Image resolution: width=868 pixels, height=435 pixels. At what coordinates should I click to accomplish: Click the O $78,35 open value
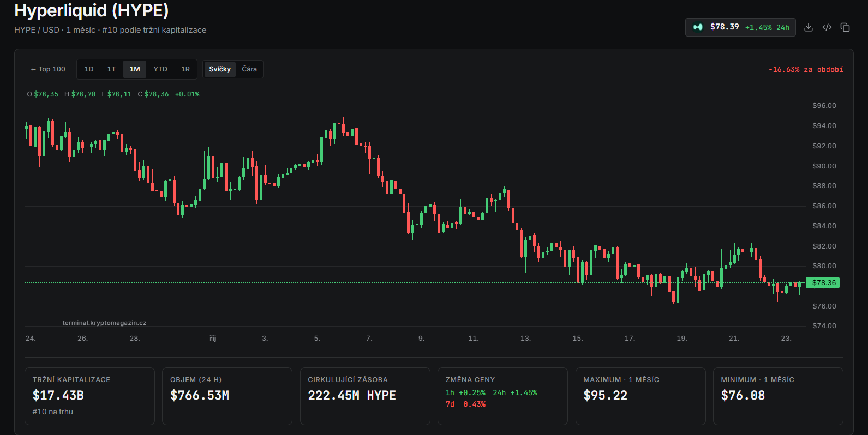click(x=43, y=94)
